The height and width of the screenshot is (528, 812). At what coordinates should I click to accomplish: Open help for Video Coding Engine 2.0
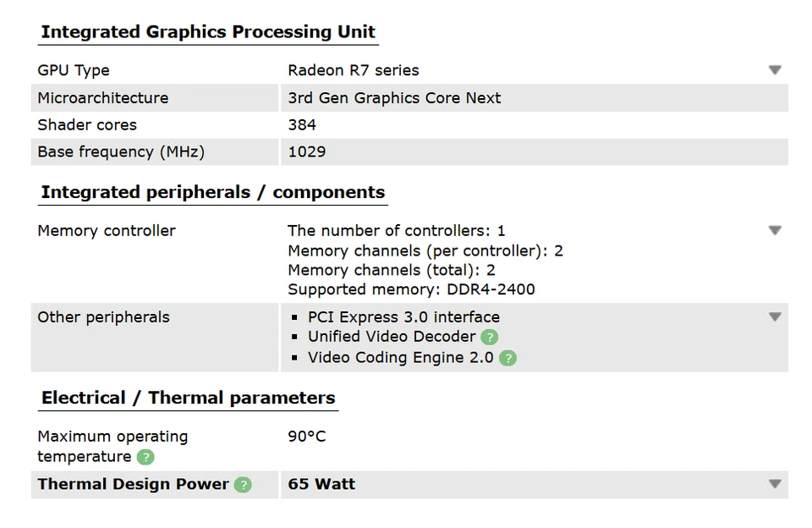tap(507, 358)
